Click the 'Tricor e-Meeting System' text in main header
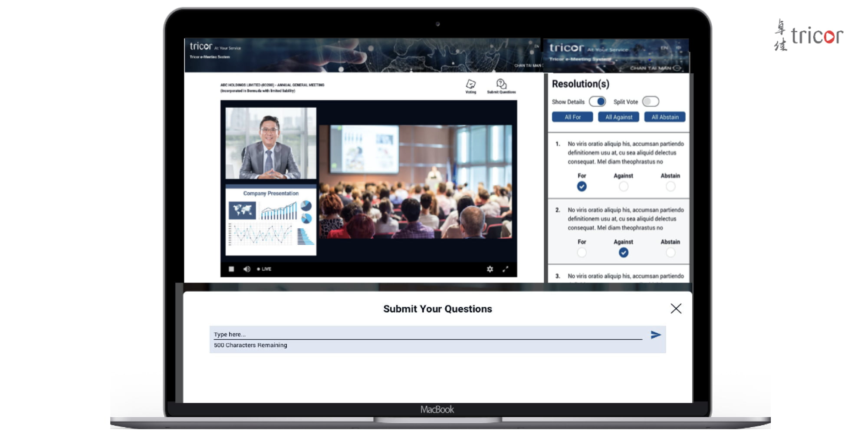 click(210, 57)
